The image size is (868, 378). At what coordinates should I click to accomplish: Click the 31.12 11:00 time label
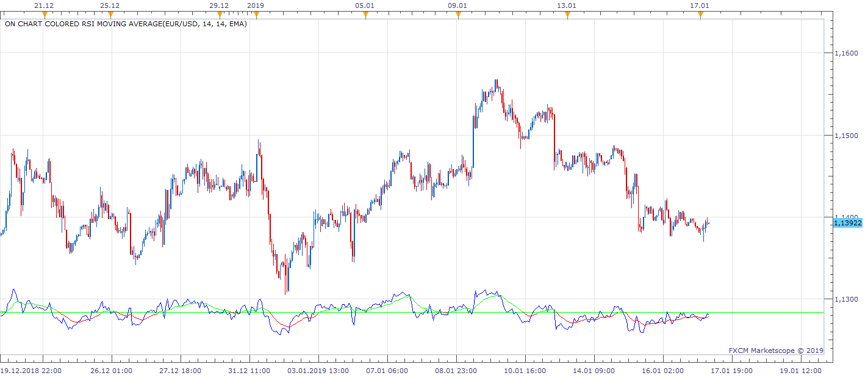point(249,371)
